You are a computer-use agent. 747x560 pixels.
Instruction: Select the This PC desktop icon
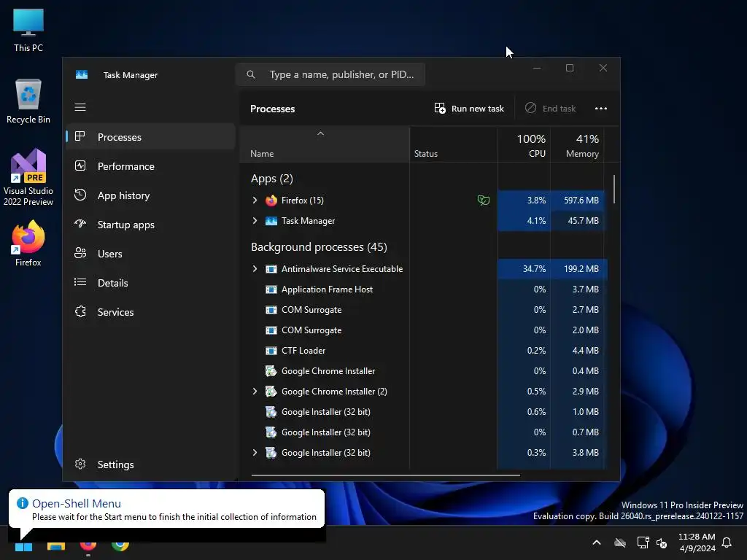pos(28,30)
